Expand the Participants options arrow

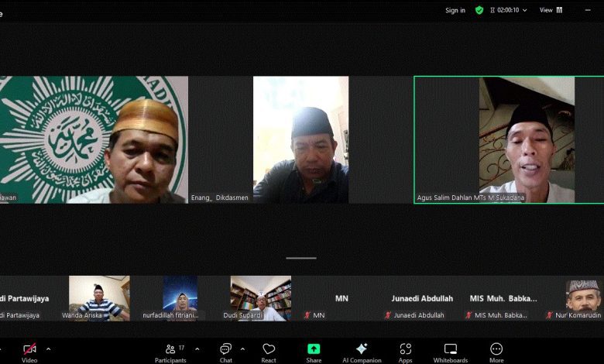pos(197,349)
